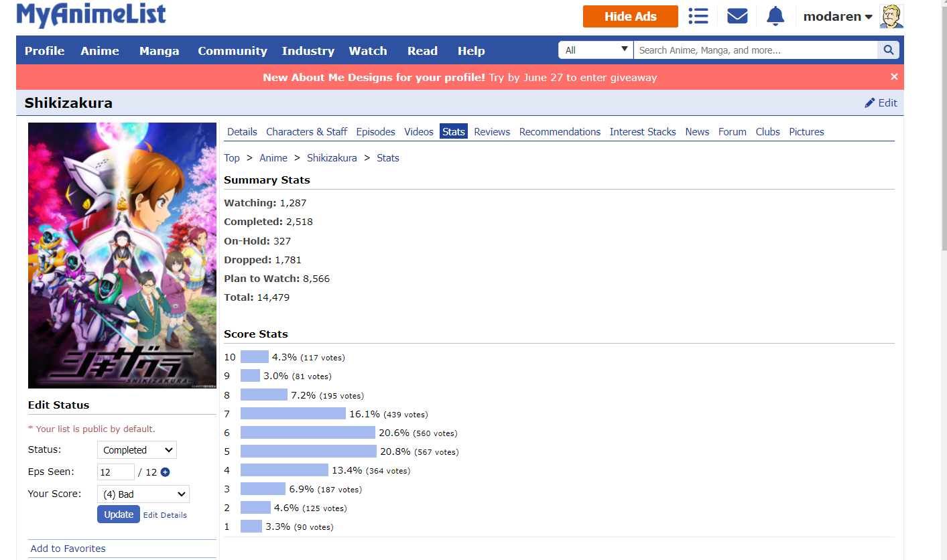Open the Manga menu
This screenshot has width=947, height=560.
pos(159,51)
